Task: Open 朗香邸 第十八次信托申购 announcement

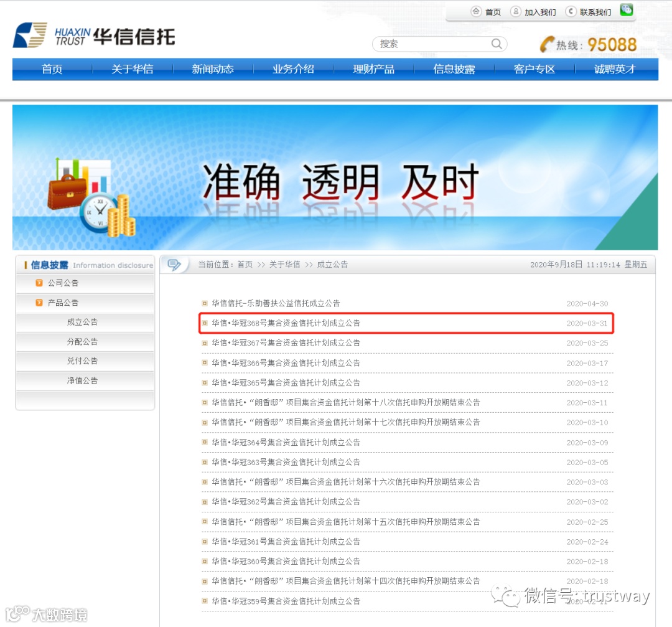Action: point(346,403)
